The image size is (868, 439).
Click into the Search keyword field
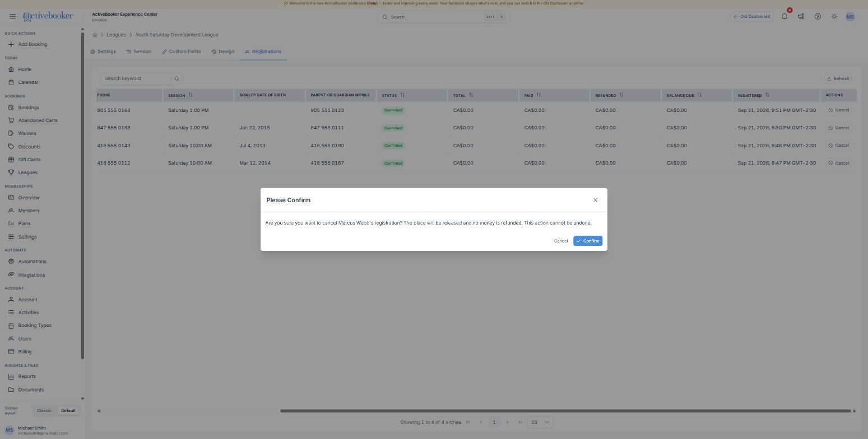[136, 78]
